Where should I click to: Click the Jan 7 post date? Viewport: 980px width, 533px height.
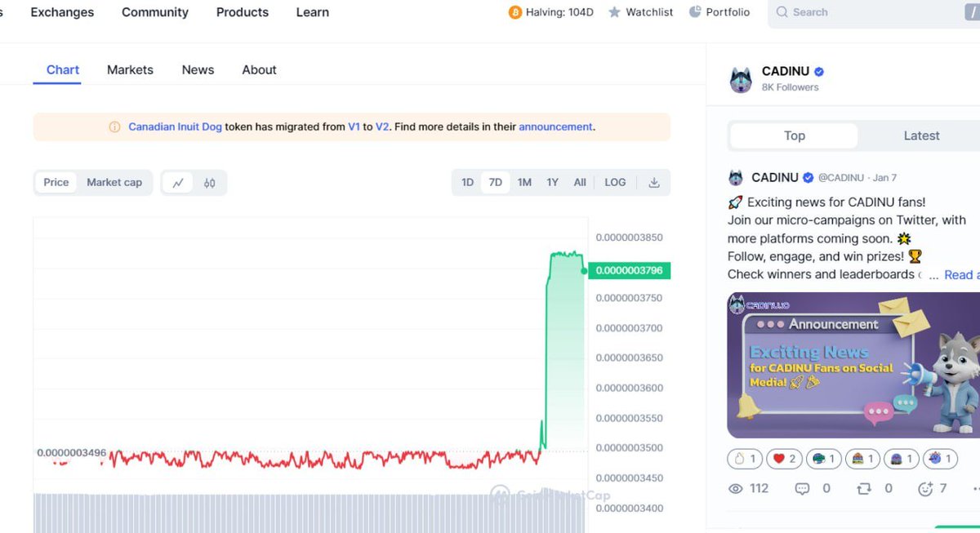click(885, 177)
